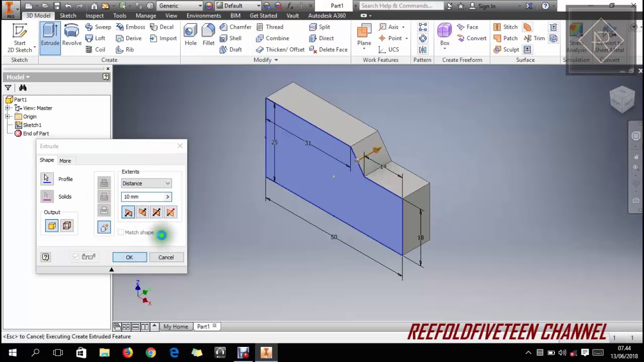Open the Generic material dropdown

pos(179,6)
